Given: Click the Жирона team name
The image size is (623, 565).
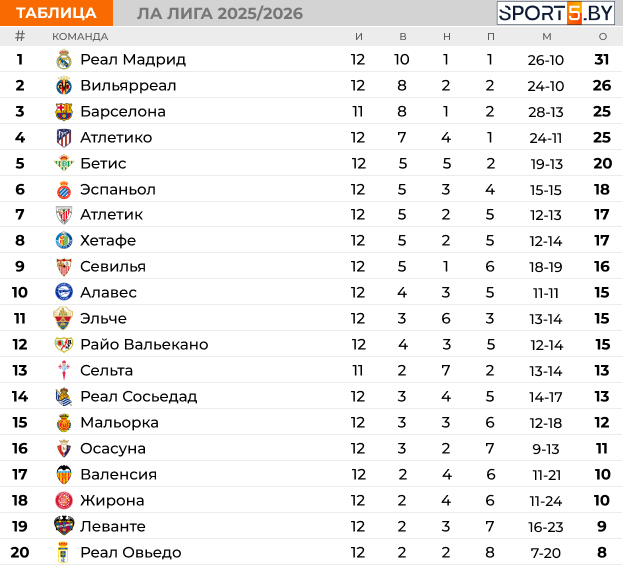Looking at the screenshot, I should tap(112, 501).
